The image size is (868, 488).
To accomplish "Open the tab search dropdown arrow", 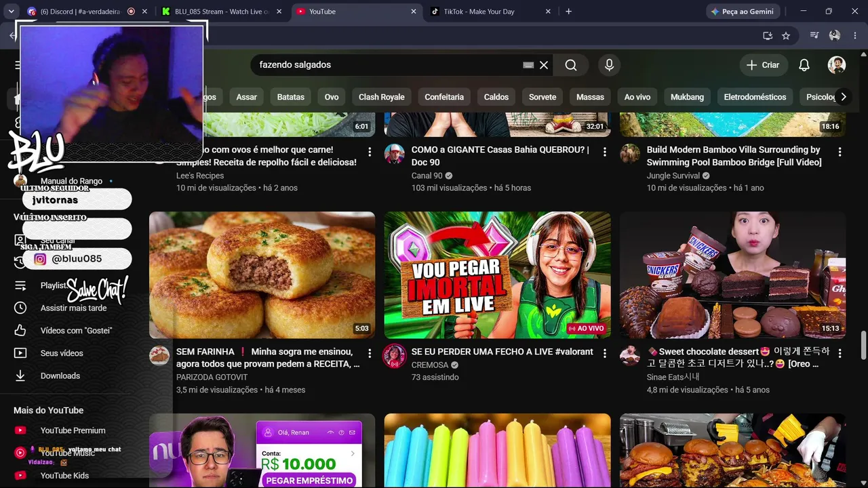I will click(11, 12).
